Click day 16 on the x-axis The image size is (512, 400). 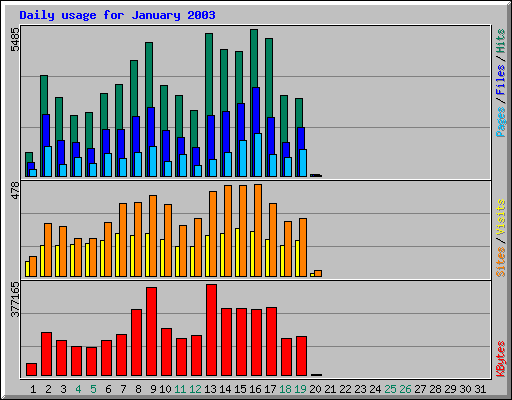(255, 389)
